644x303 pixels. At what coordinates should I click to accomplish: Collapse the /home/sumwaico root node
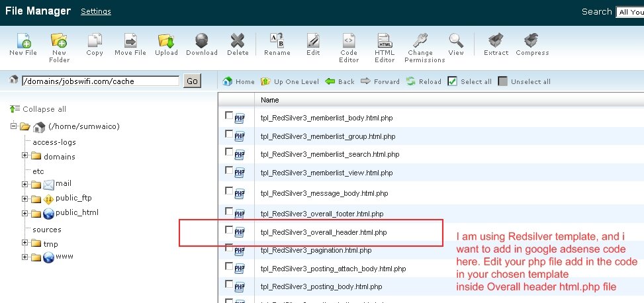13,126
